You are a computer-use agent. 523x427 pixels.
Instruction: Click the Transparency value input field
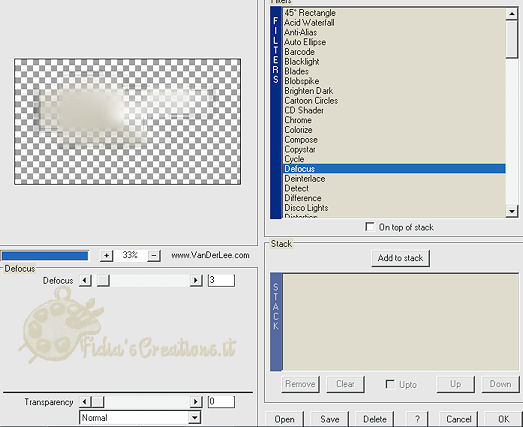221,402
